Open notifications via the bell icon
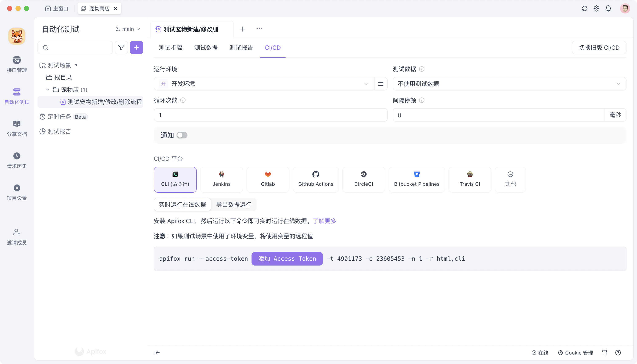 click(x=609, y=8)
